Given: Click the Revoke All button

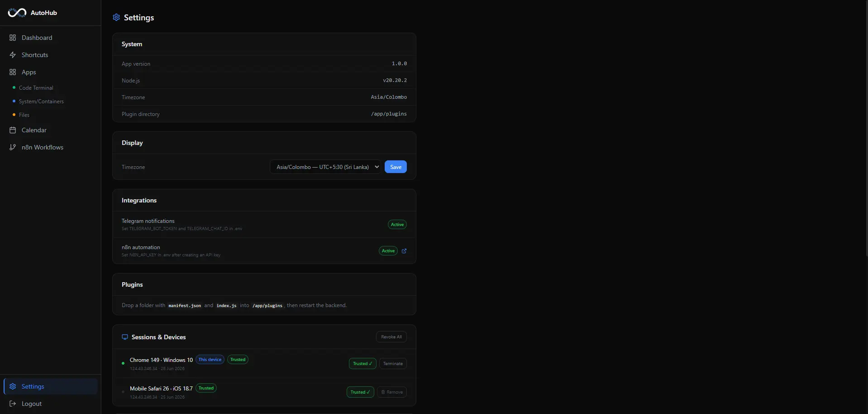Looking at the screenshot, I should [x=391, y=337].
